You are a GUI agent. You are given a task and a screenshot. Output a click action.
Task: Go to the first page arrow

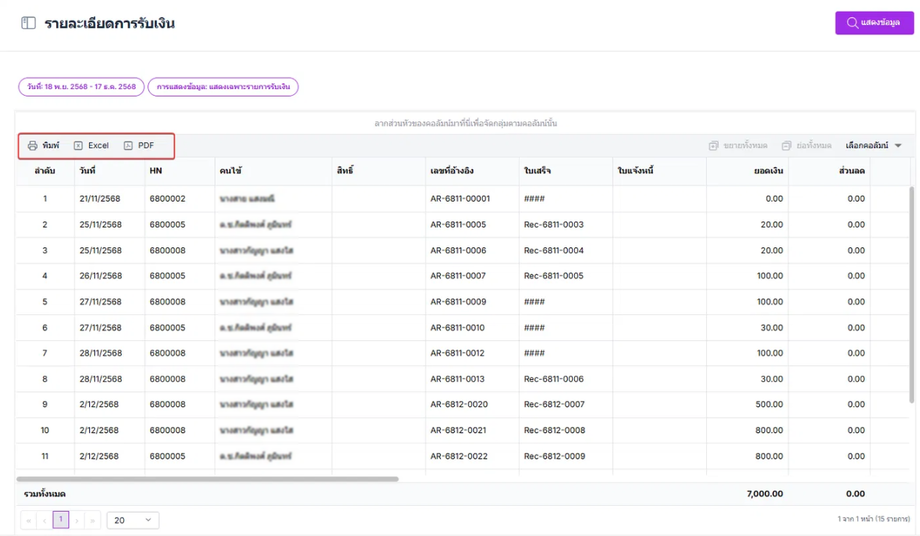coord(28,520)
